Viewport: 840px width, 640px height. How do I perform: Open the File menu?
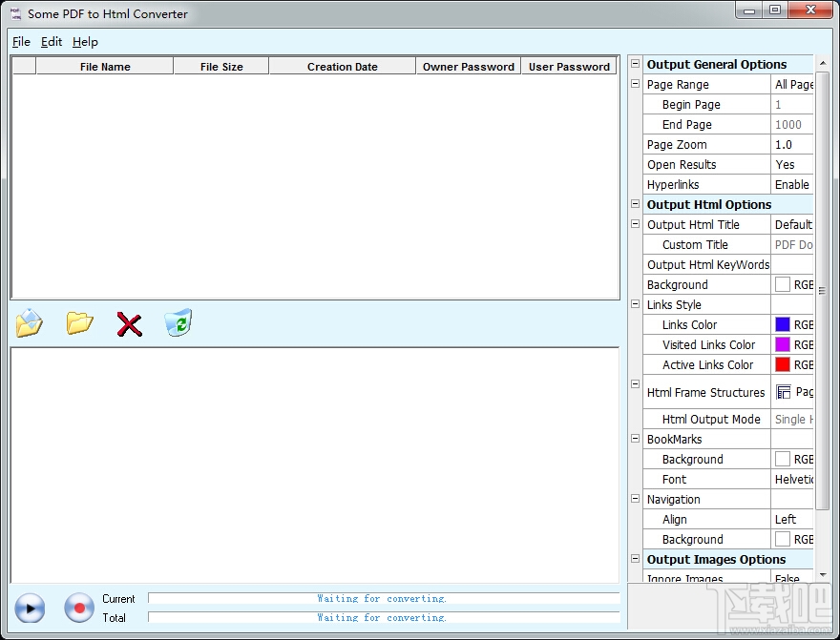pos(21,42)
